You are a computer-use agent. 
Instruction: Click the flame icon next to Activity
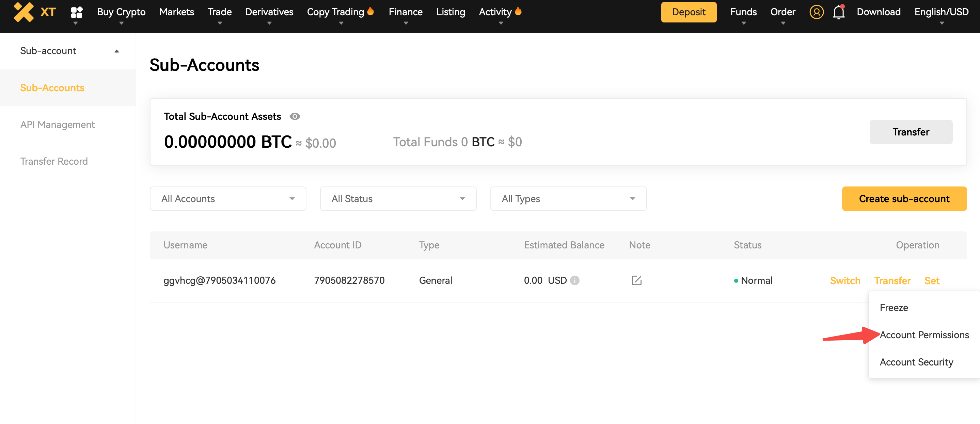coord(518,12)
